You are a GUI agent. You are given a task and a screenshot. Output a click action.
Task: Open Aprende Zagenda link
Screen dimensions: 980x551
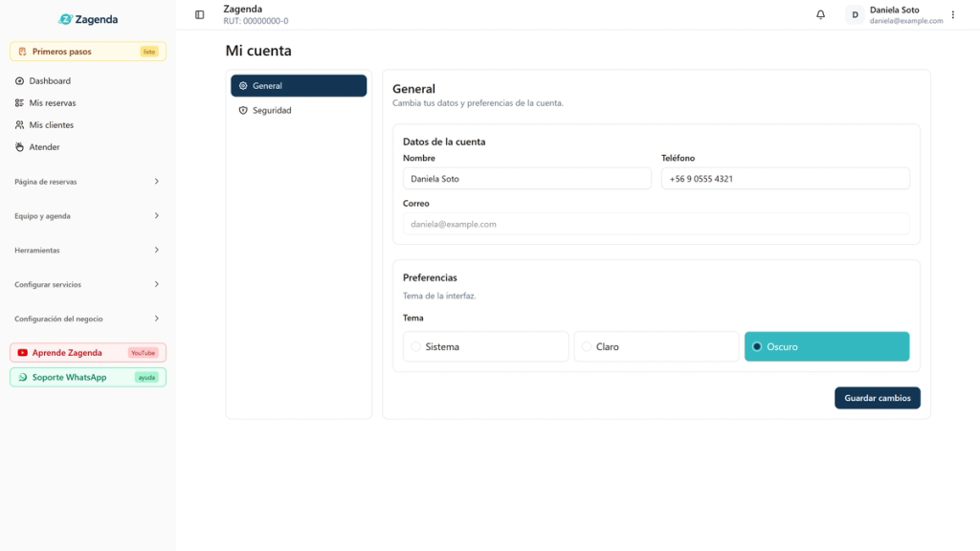(88, 353)
